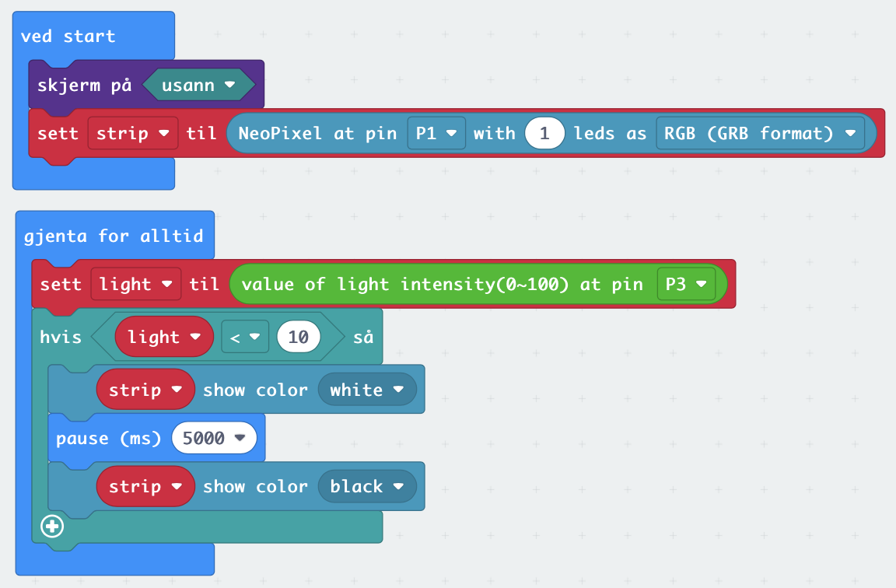The image size is (896, 588).
Task: Toggle the 'usann' boolean dropdown value
Action: (x=199, y=85)
